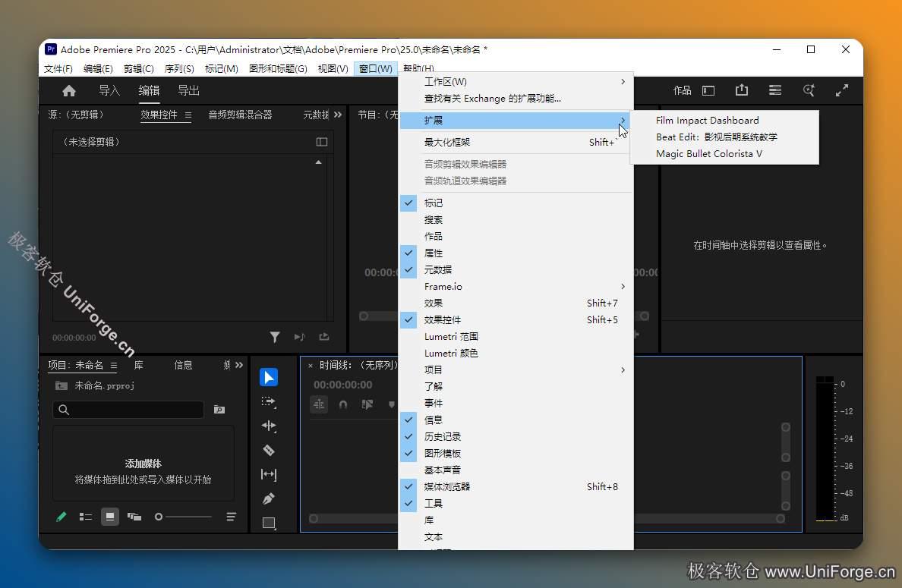Click the export frame icon in effect controls
902x588 pixels.
pos(324,337)
